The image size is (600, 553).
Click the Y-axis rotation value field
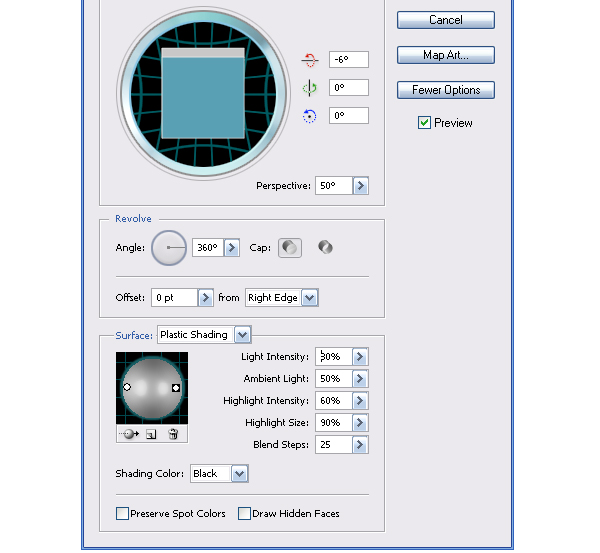[x=349, y=88]
